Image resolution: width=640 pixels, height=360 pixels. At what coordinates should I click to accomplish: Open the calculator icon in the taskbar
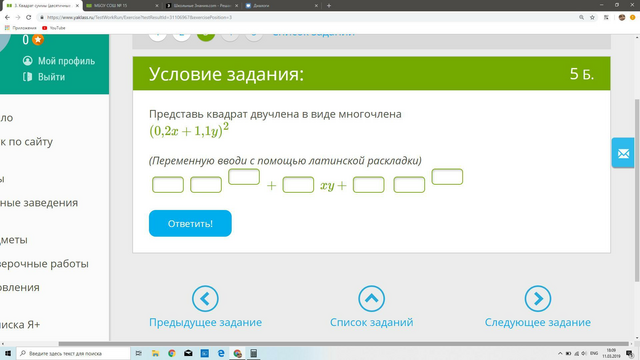pyautogui.click(x=253, y=353)
